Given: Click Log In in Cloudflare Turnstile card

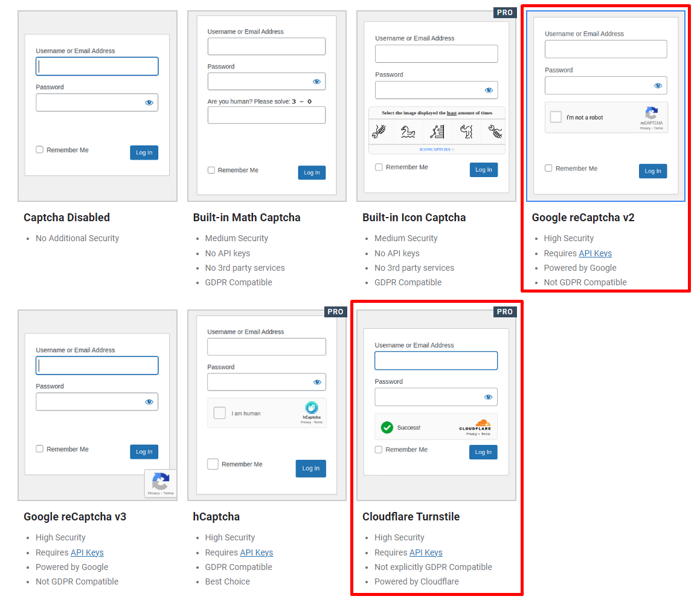Looking at the screenshot, I should [483, 453].
